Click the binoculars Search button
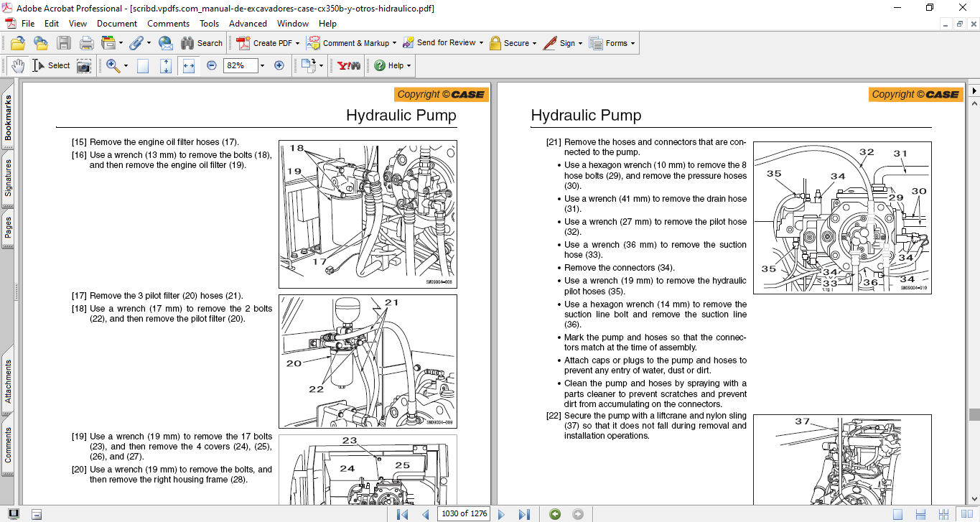The height and width of the screenshot is (522, 980). tap(202, 43)
